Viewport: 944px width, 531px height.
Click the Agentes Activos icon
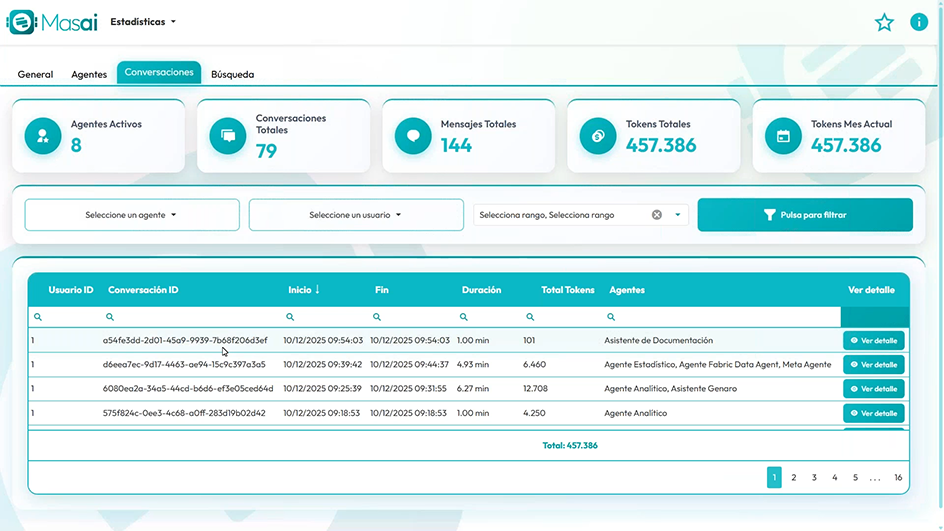pyautogui.click(x=43, y=136)
